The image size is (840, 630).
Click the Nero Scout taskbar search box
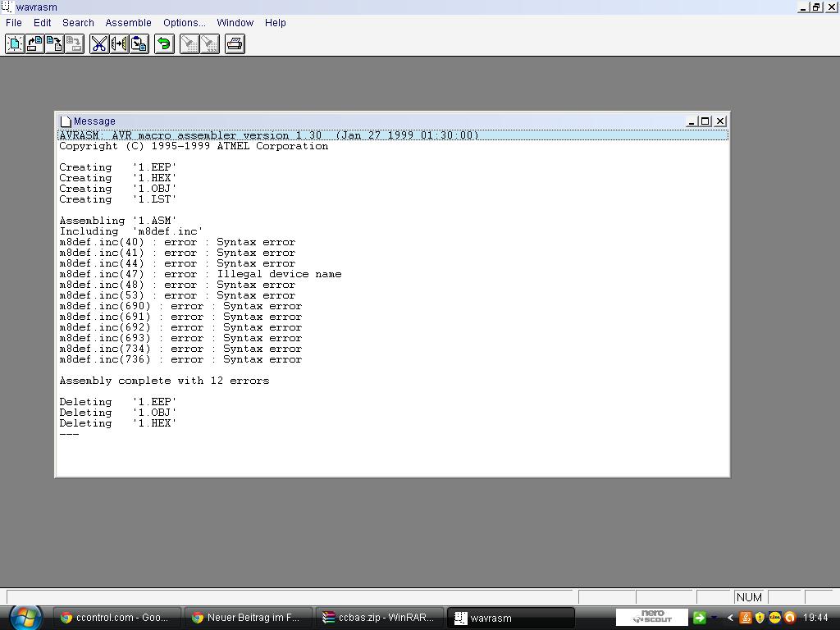[651, 617]
